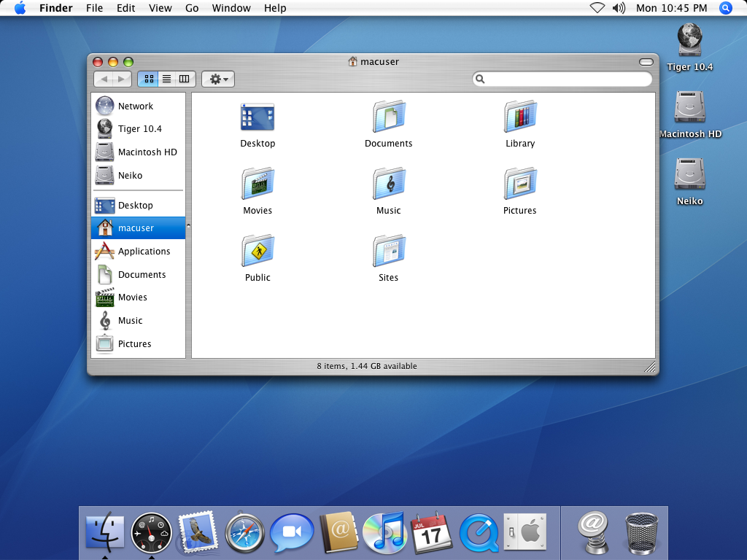This screenshot has height=560, width=747.
Task: Switch to list view
Action: [x=166, y=79]
